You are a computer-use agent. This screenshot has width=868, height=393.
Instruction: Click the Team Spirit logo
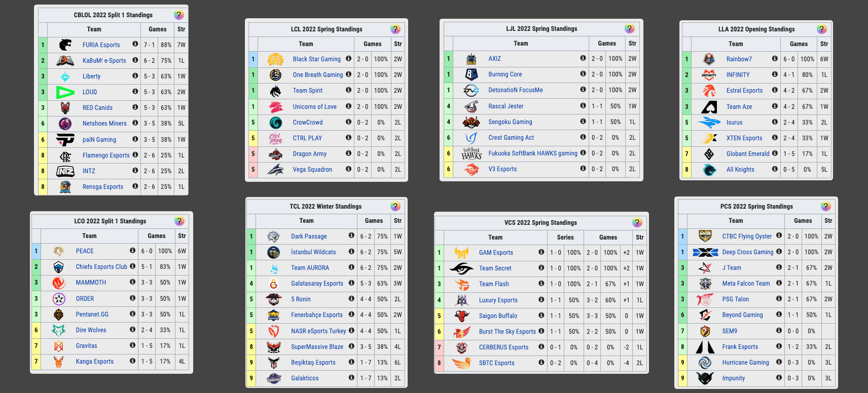point(275,91)
